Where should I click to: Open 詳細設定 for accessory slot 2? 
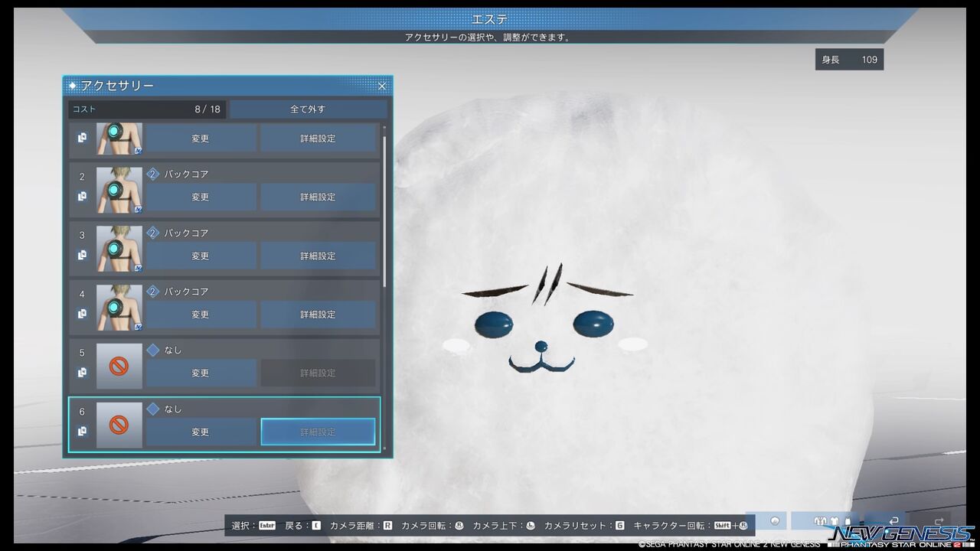tap(318, 197)
